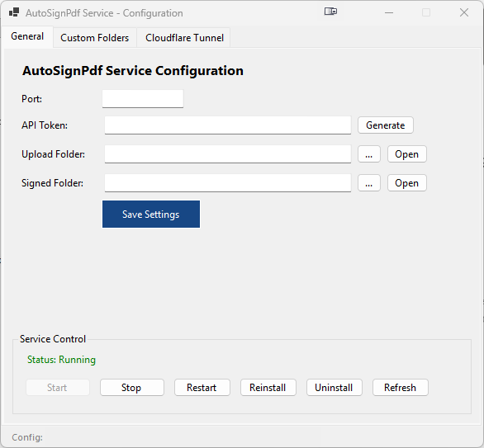The width and height of the screenshot is (484, 448).
Task: Open the Cloudflare Tunnel tab
Action: pos(184,38)
